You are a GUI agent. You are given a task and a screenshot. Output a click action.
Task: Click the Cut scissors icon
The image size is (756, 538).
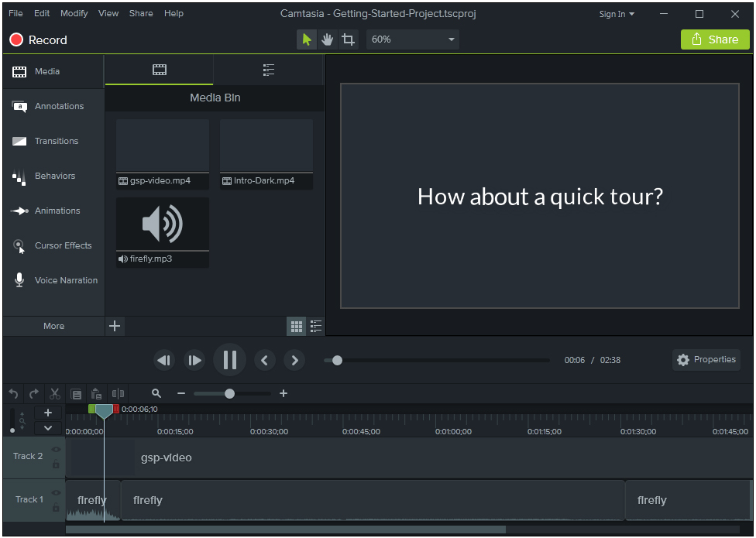click(x=55, y=394)
